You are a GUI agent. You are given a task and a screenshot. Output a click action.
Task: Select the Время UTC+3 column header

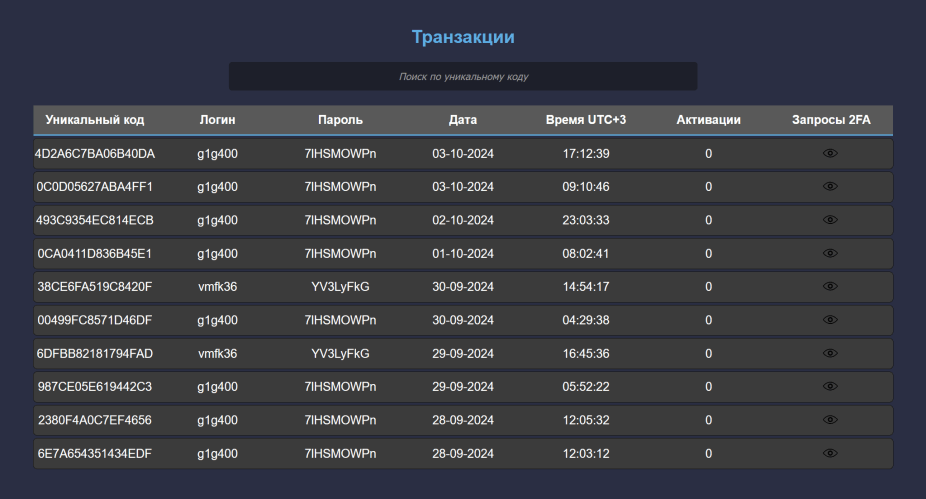[x=586, y=120]
